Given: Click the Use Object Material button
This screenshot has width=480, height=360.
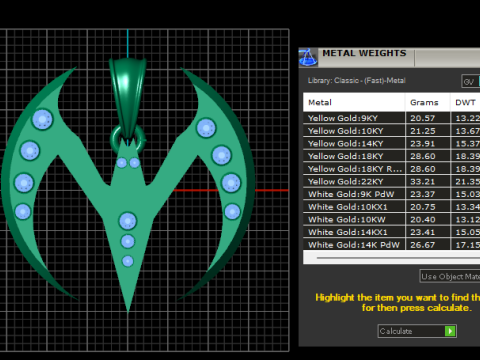Looking at the screenshot, I should [450, 276].
